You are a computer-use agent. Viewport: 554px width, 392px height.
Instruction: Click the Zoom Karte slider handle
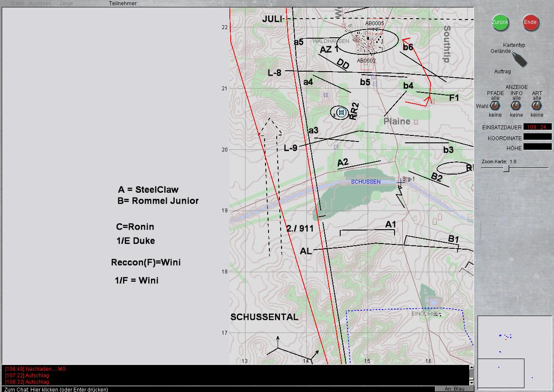click(x=506, y=168)
